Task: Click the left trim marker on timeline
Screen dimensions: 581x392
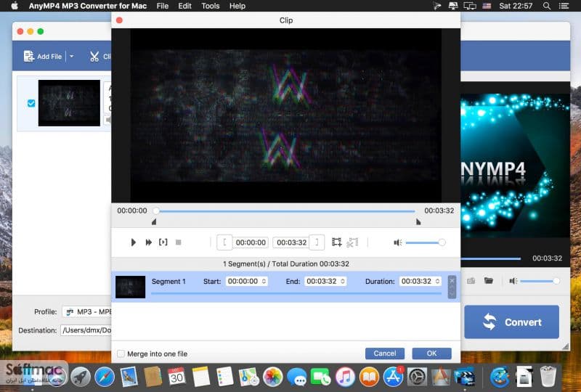Action: (154, 222)
